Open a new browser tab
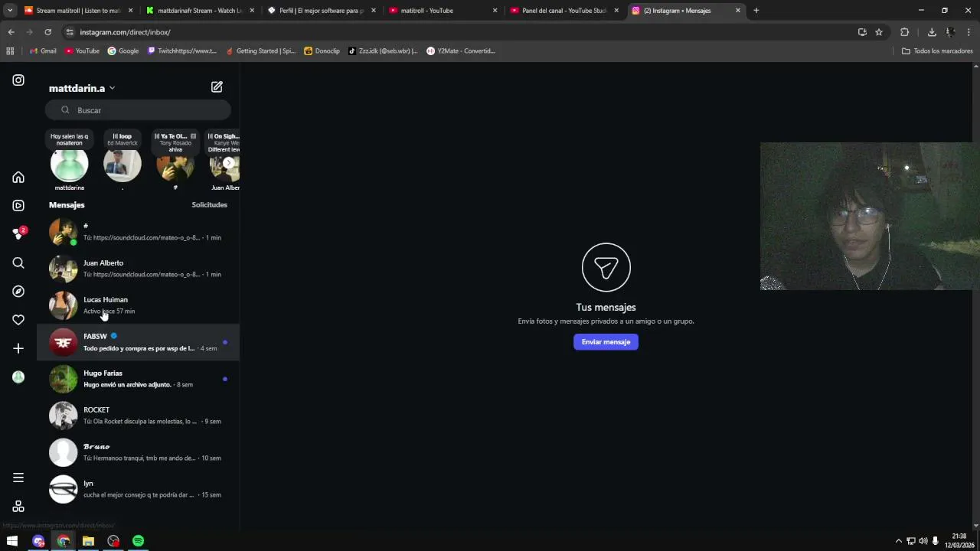980x551 pixels. click(756, 11)
